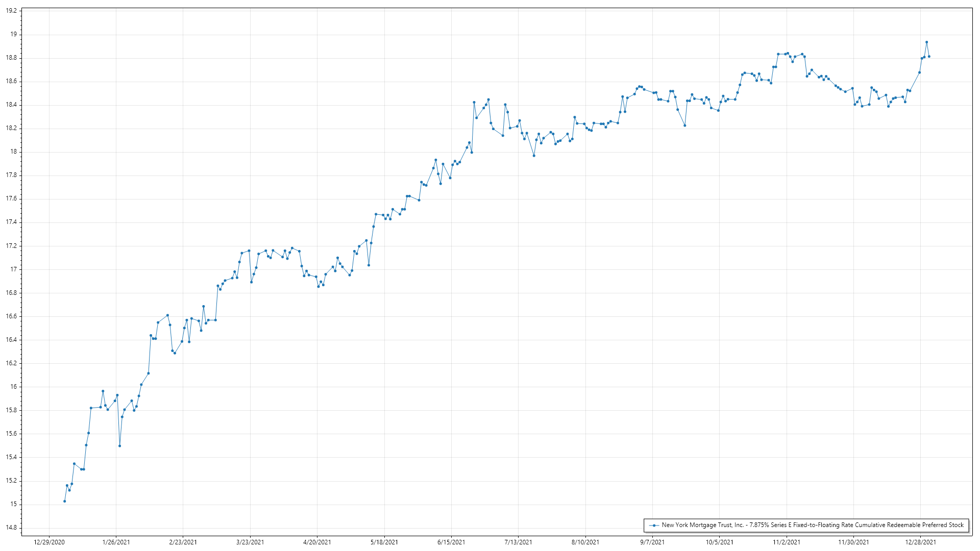Click the 9/7/2021 x-axis date label

point(652,542)
